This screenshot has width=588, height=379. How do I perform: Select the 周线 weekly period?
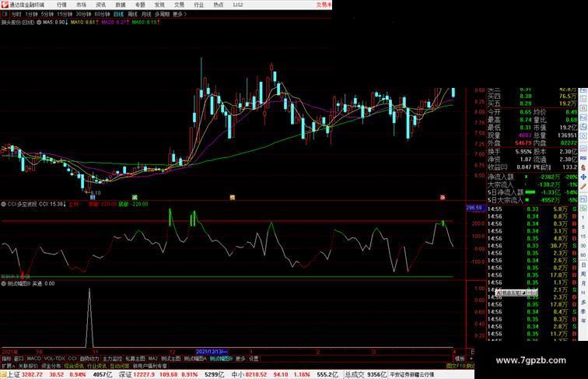[x=132, y=14]
